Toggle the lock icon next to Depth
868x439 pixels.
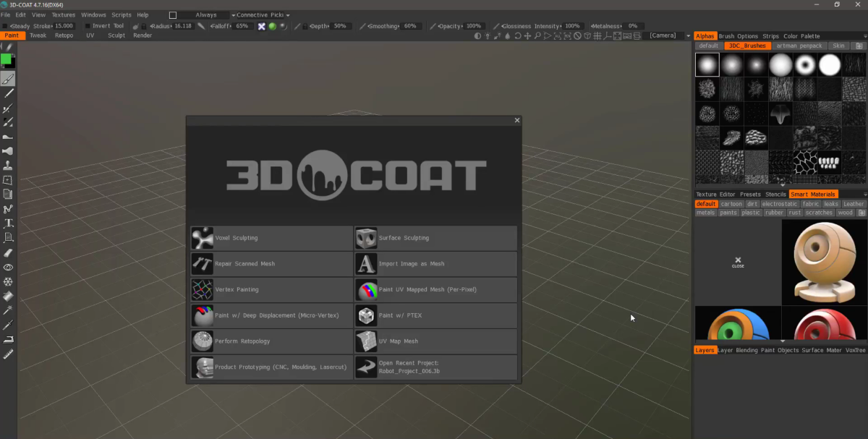click(305, 26)
